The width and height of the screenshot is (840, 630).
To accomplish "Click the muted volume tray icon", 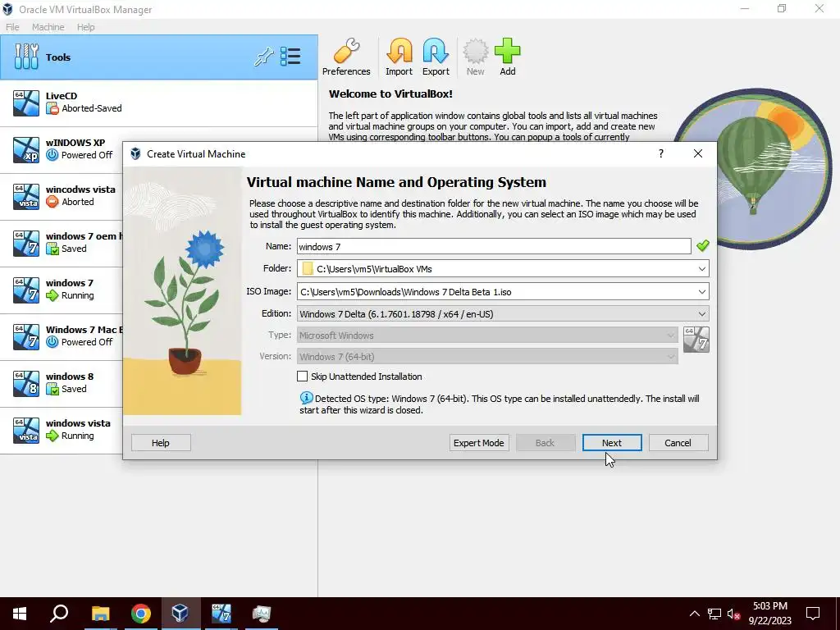I will coord(734,614).
